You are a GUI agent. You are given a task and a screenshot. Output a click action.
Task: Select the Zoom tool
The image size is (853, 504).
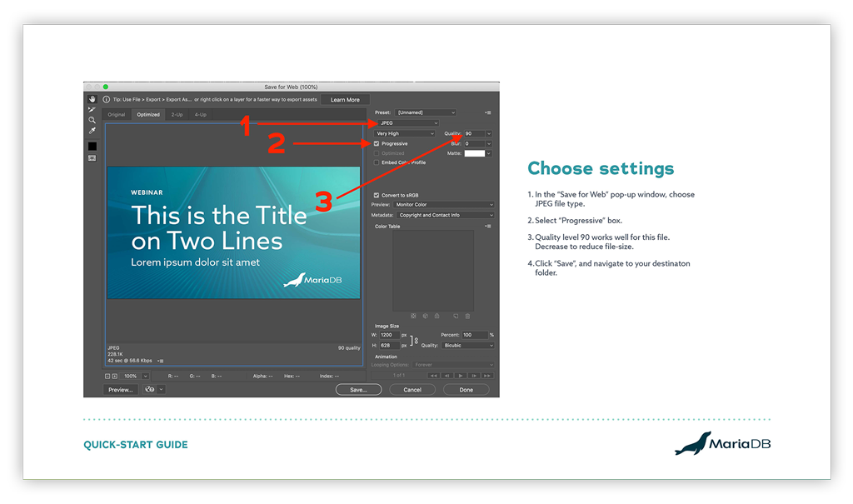(92, 121)
